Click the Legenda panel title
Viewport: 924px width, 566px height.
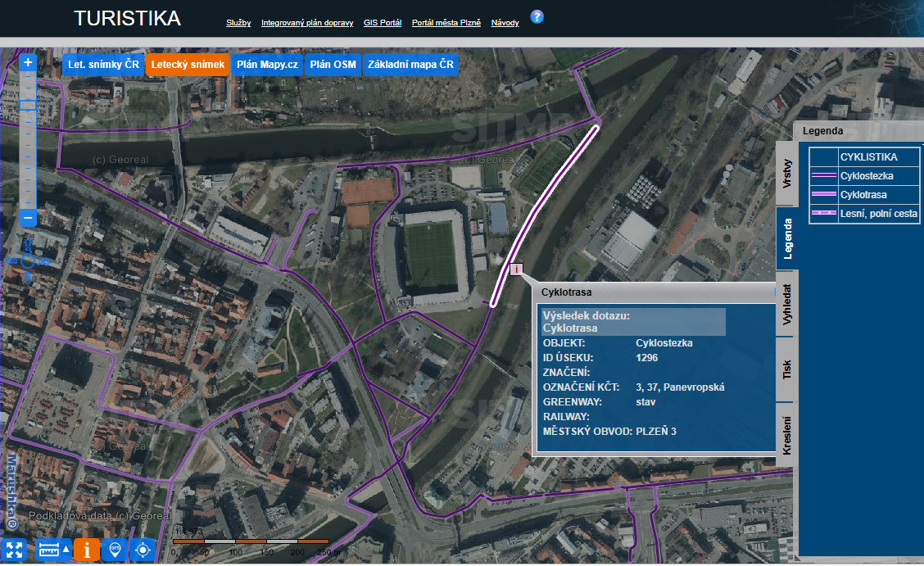(822, 131)
